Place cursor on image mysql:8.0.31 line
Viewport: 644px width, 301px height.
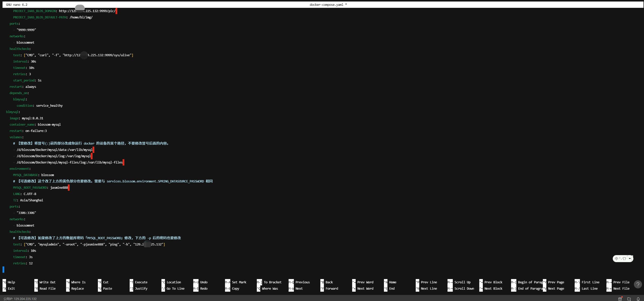point(26,118)
